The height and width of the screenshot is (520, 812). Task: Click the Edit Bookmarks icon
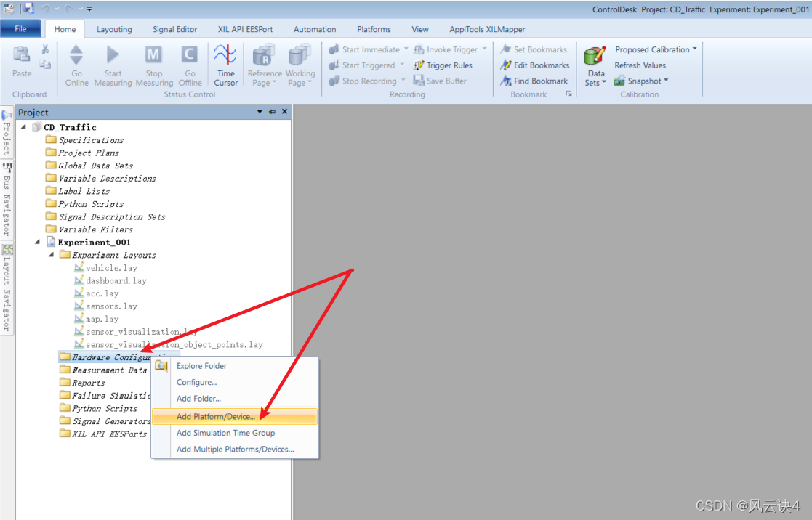click(x=507, y=65)
